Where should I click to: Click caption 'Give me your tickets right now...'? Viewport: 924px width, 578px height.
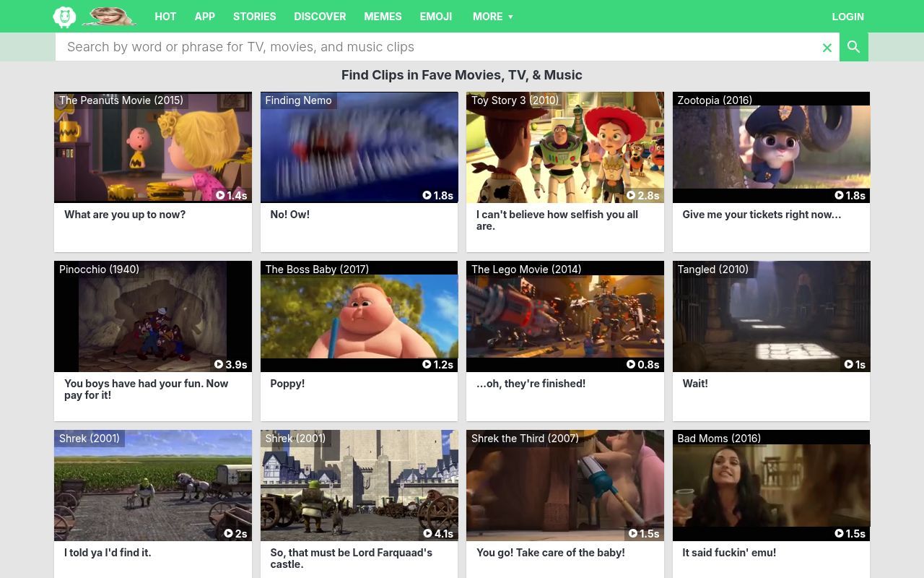(x=762, y=215)
